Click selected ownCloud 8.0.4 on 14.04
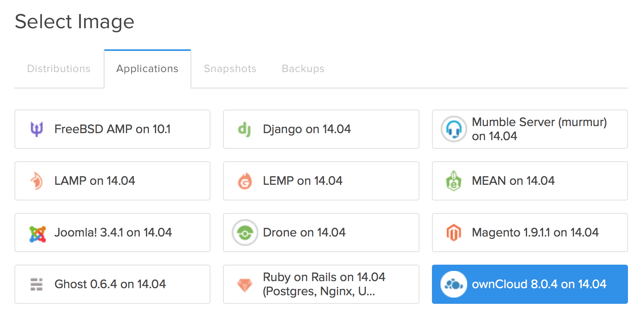The image size is (644, 314). [x=530, y=284]
